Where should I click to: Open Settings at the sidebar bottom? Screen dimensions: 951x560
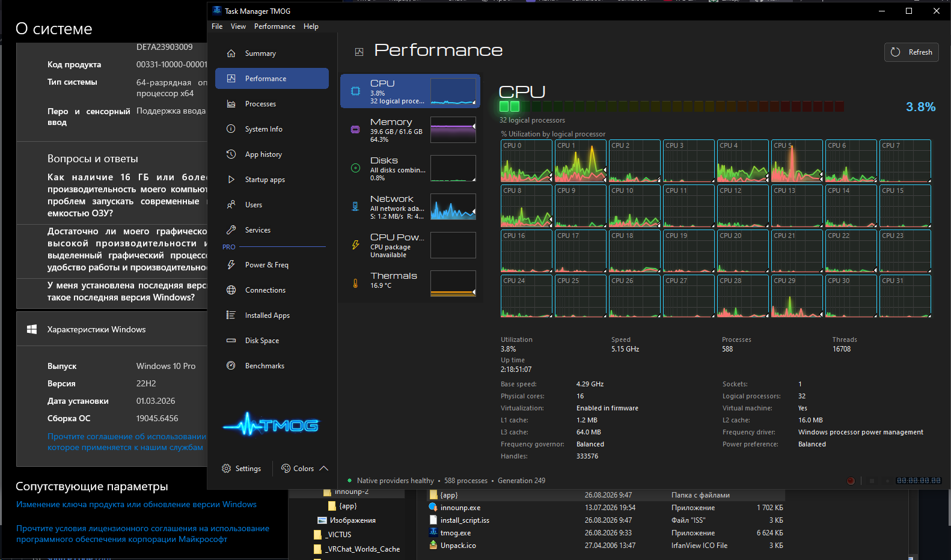(x=242, y=469)
